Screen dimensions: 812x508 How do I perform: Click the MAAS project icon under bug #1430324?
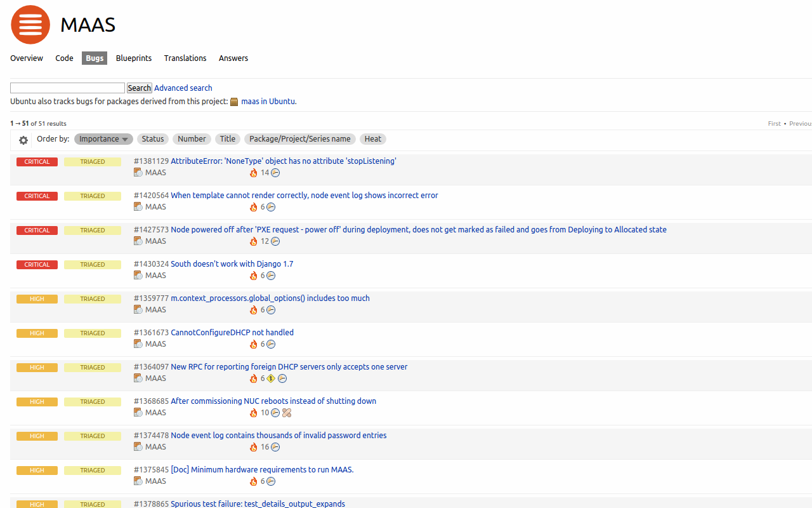pos(138,275)
